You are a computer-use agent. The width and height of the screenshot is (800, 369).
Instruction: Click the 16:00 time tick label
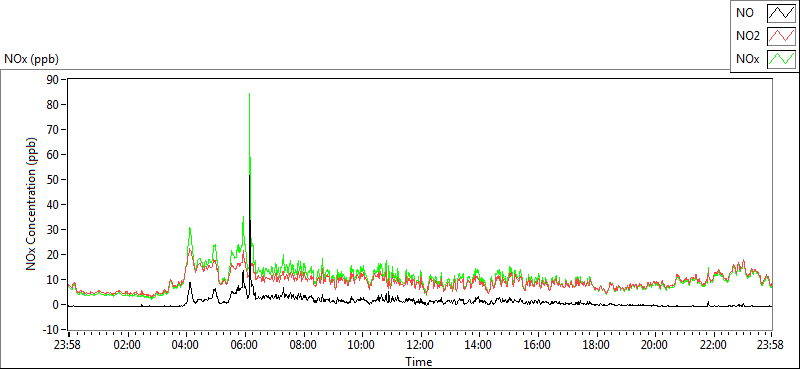pos(537,344)
